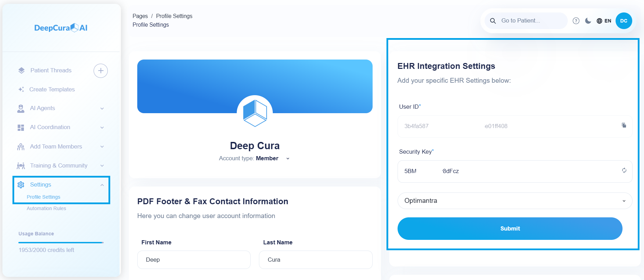This screenshot has width=644, height=280.
Task: Expand the AI Agents submenu chevron
Action: click(102, 108)
